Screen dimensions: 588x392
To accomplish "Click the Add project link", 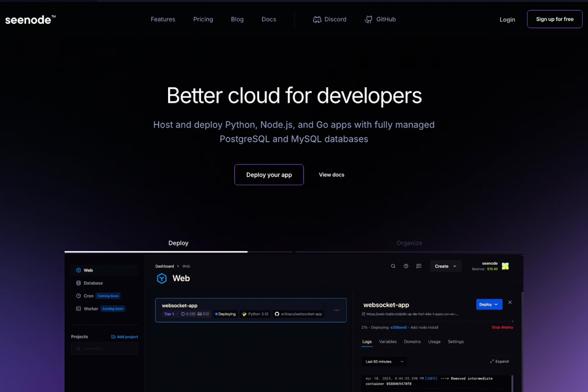I will [x=124, y=337].
